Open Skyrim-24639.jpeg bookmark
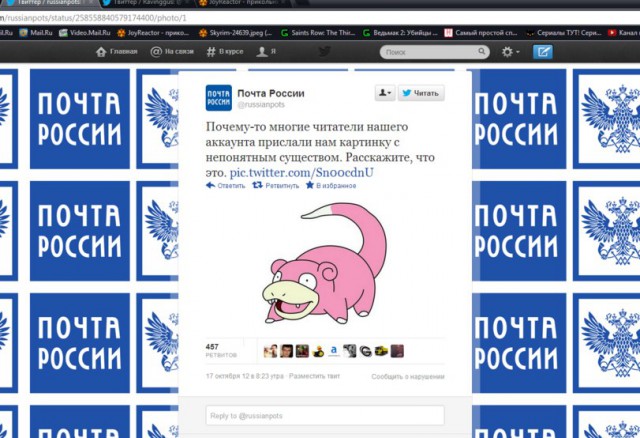 [x=236, y=33]
